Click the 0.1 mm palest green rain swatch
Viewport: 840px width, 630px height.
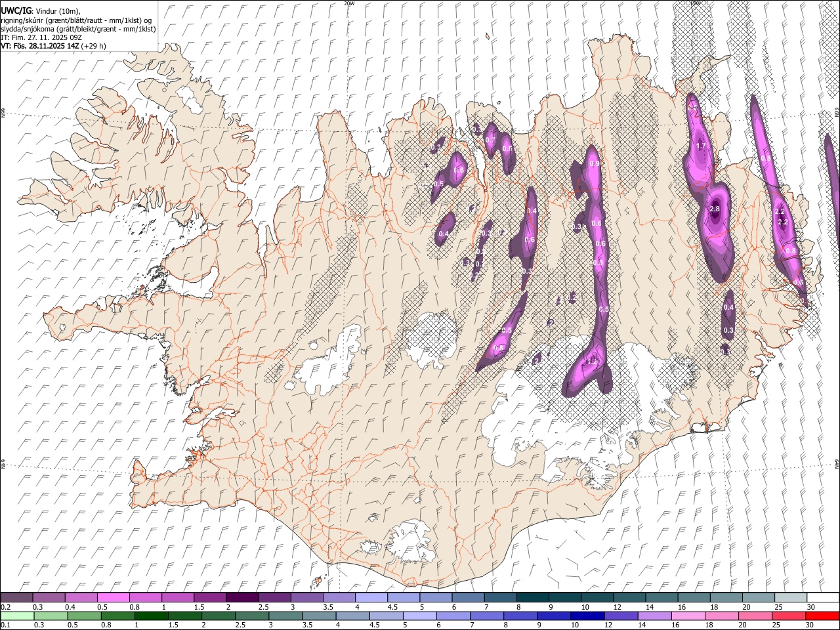[17, 616]
